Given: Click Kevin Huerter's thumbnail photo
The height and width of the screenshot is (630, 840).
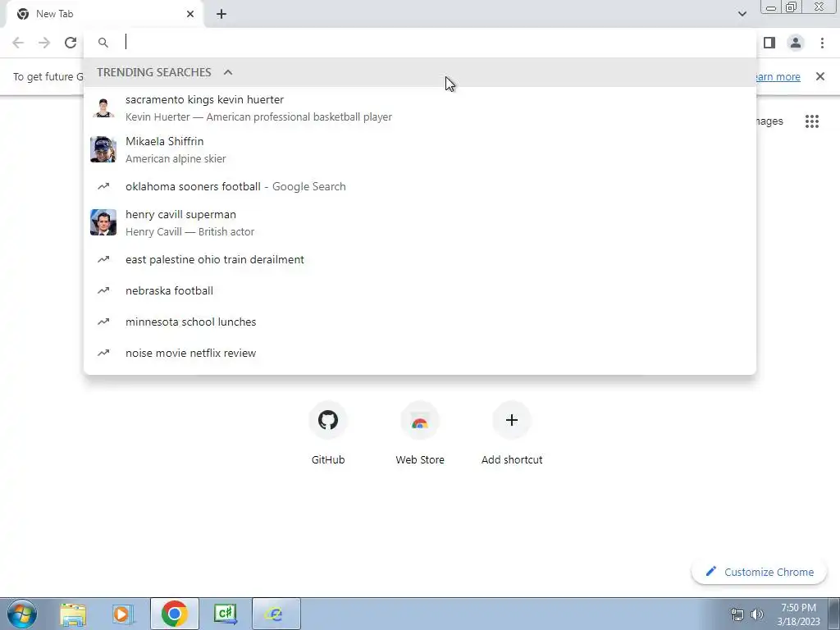Looking at the screenshot, I should 103,107.
